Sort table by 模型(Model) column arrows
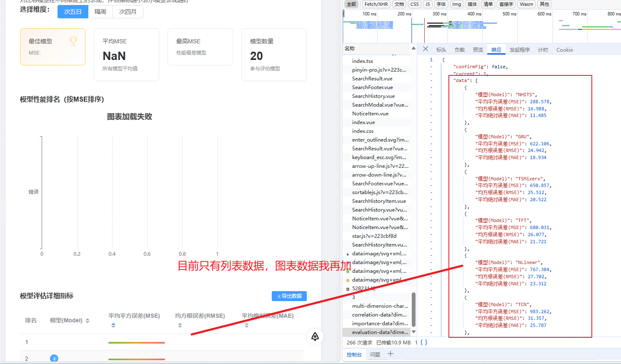This screenshot has height=364, width=621. point(88,321)
